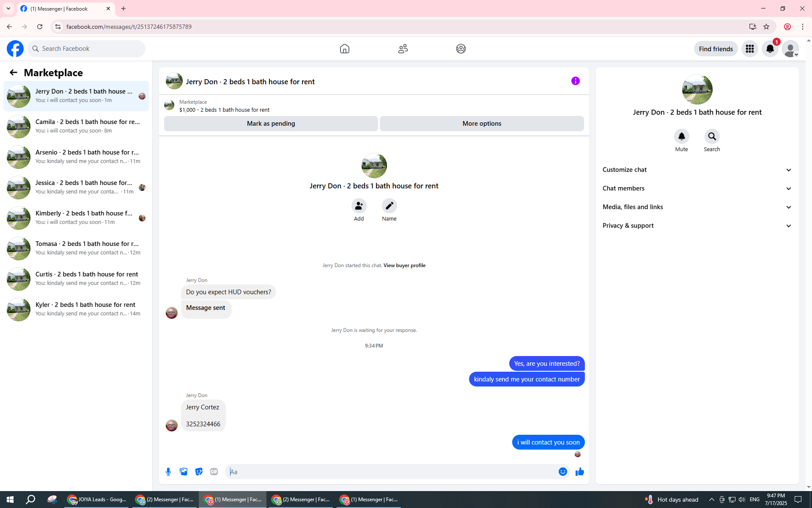Go back using the Marketplace back arrow
This screenshot has height=508, width=812.
pyautogui.click(x=14, y=72)
